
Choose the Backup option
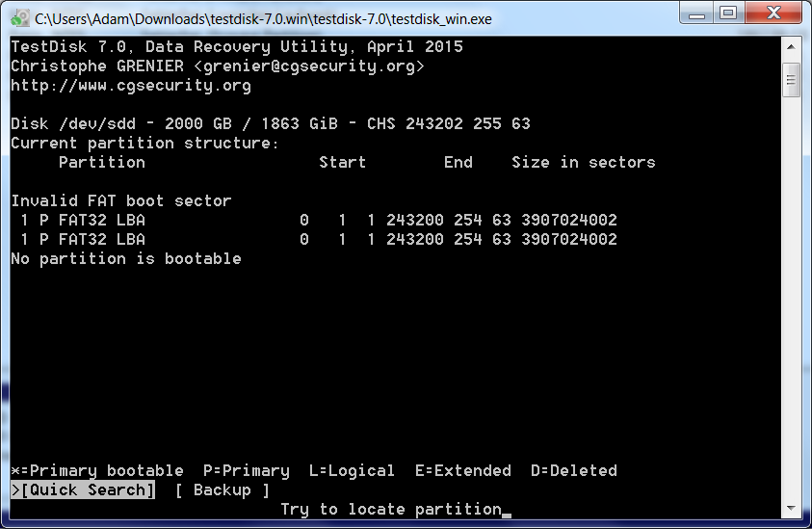click(222, 489)
